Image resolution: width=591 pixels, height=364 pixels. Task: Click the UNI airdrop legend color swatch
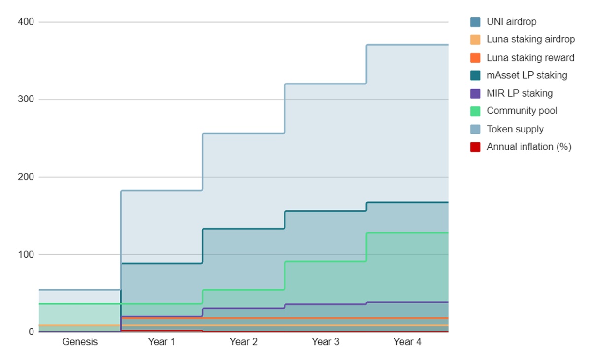475,22
